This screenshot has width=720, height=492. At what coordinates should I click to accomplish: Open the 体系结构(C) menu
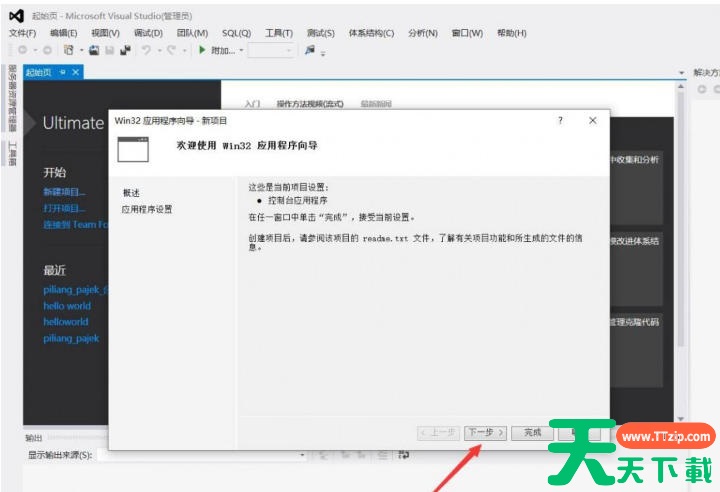371,33
